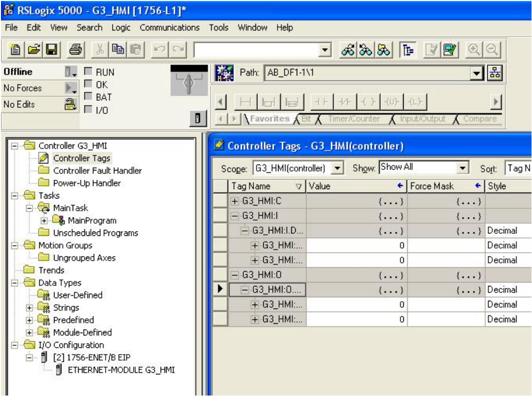
Task: Click the I/O status indicator box
Action: point(88,109)
